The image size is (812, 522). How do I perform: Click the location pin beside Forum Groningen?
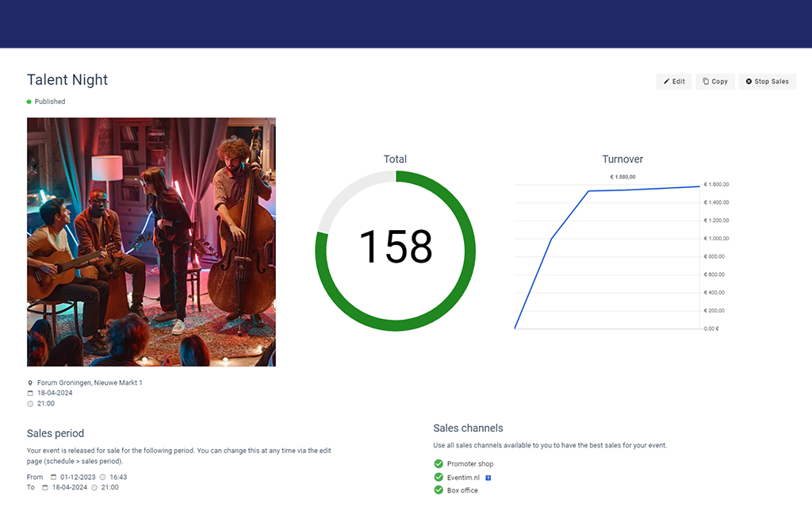pyautogui.click(x=30, y=383)
